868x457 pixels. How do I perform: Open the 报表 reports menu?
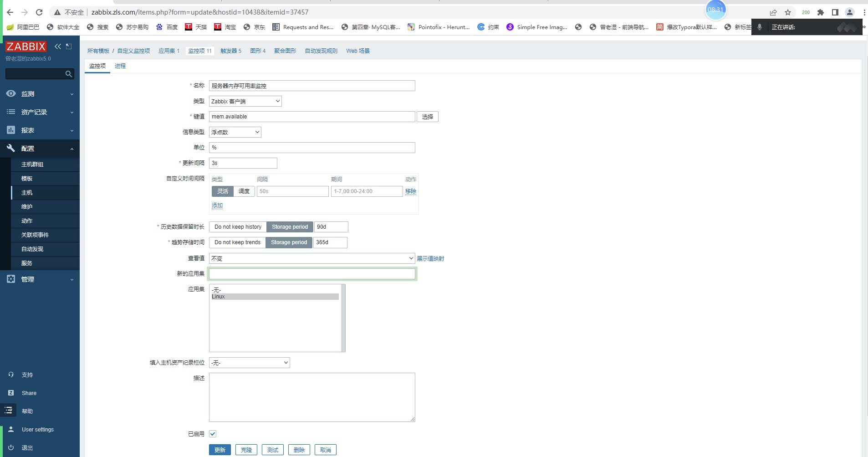[40, 130]
